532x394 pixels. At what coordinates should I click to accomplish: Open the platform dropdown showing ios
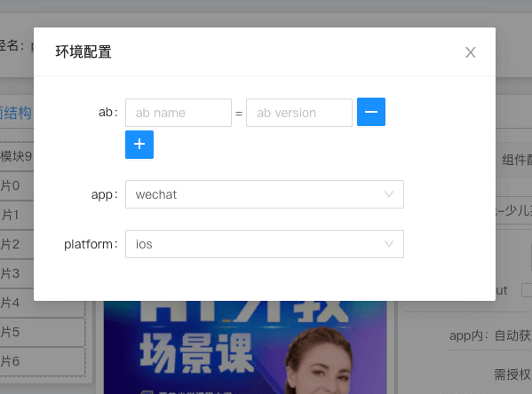[x=265, y=244]
